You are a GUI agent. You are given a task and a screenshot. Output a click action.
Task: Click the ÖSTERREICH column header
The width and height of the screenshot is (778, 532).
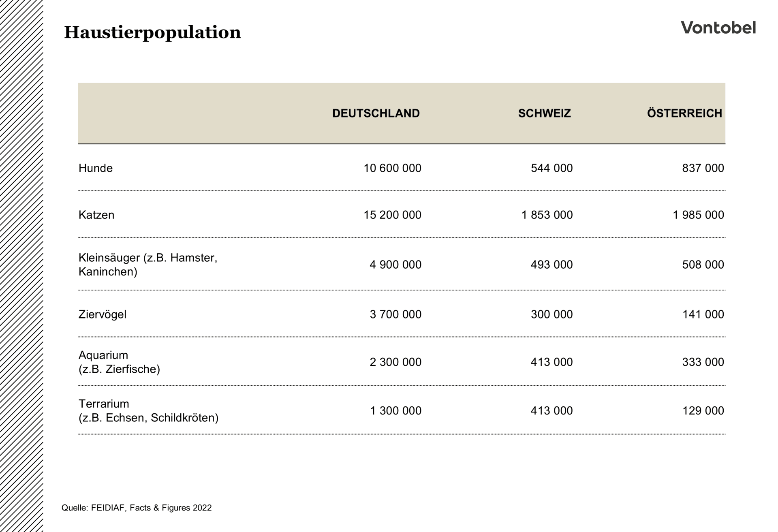[684, 113]
